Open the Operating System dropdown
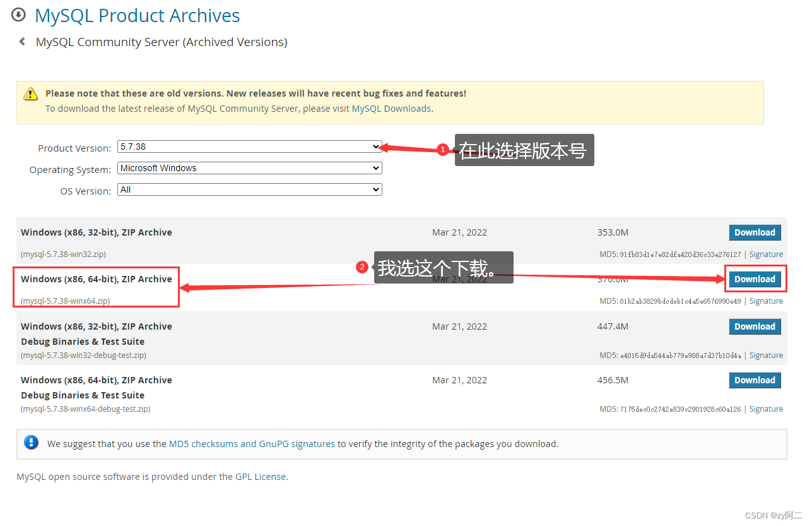 (249, 167)
